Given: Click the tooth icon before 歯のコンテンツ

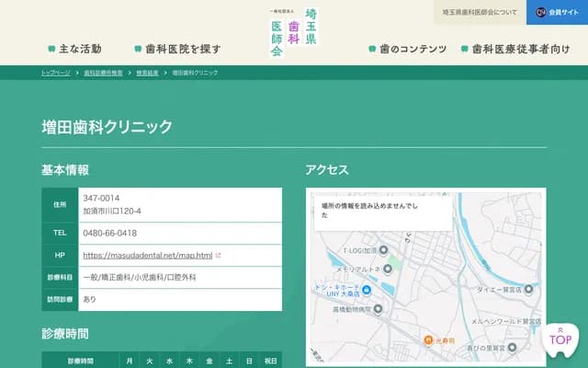Looking at the screenshot, I should coord(372,49).
